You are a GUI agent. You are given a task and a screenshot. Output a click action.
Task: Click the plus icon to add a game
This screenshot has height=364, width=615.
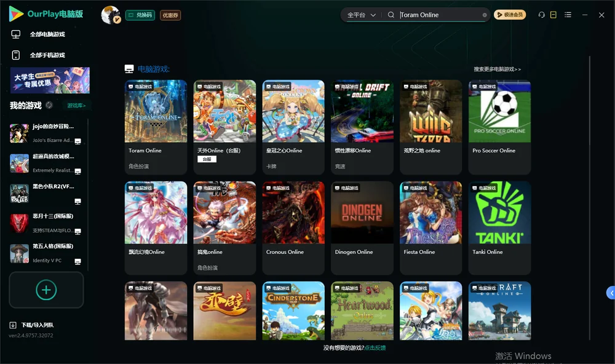46,290
